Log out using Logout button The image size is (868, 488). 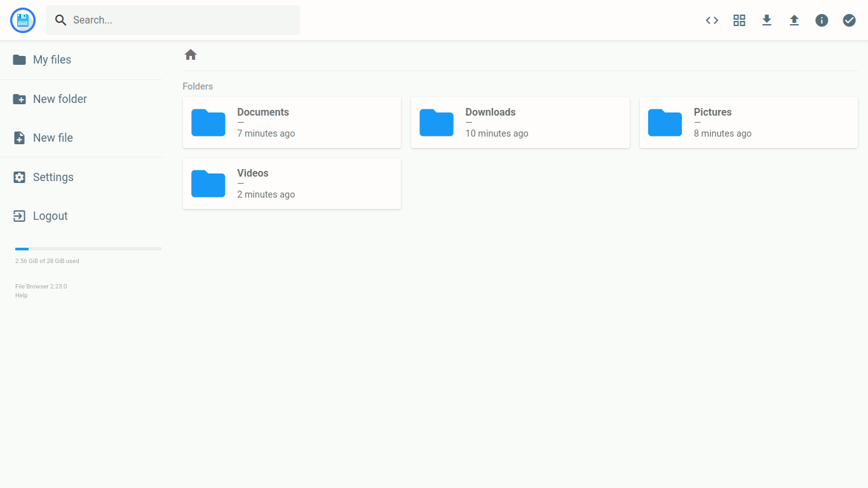(50, 216)
